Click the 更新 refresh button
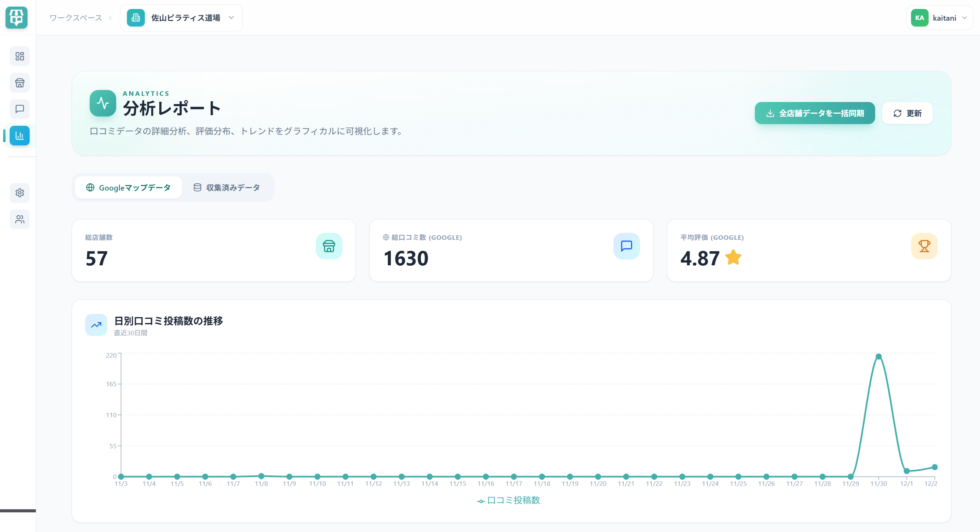 click(907, 113)
